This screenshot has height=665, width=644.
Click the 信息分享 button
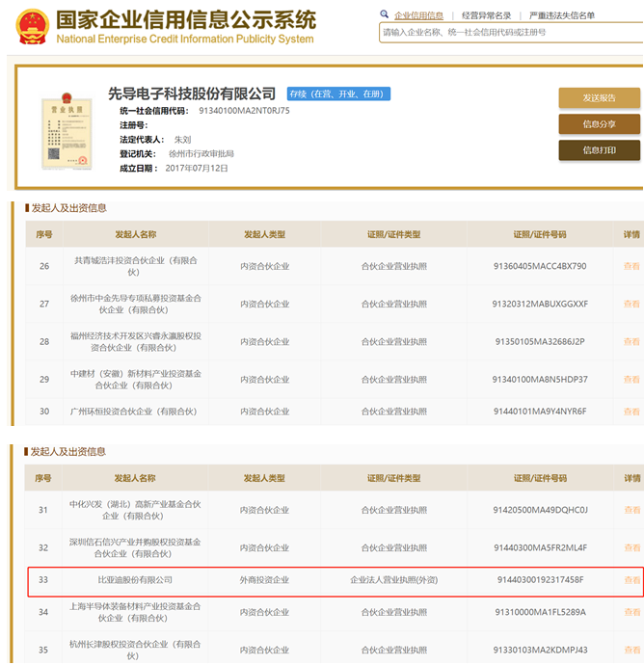[x=599, y=124]
